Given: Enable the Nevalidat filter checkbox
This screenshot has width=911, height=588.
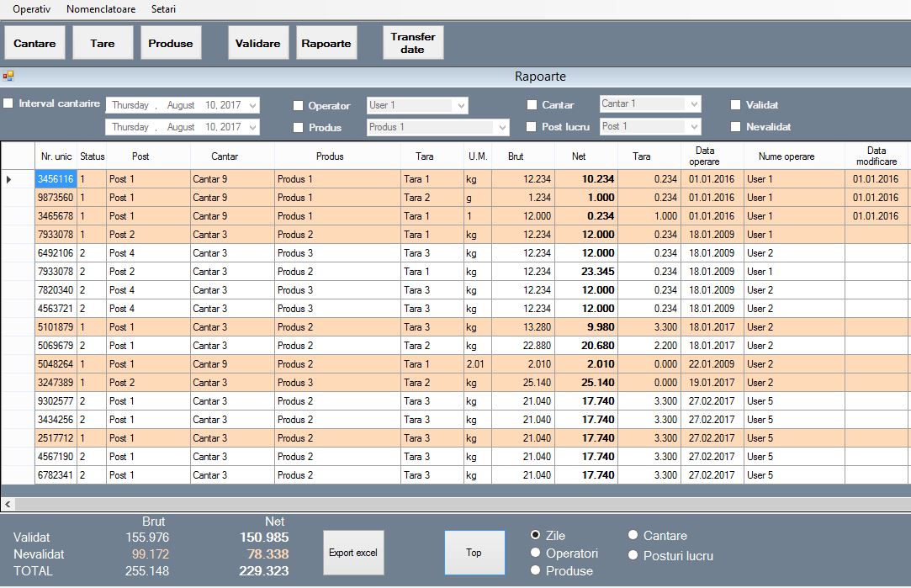Looking at the screenshot, I should coord(736,127).
